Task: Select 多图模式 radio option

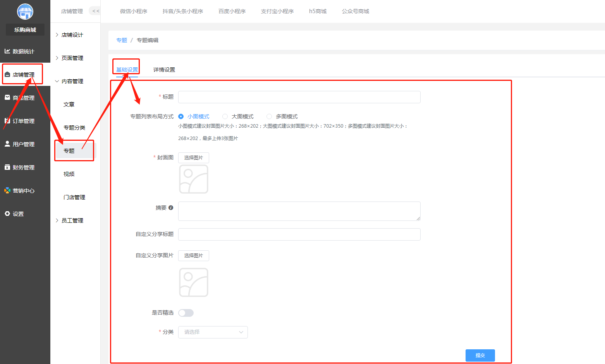Action: click(269, 116)
